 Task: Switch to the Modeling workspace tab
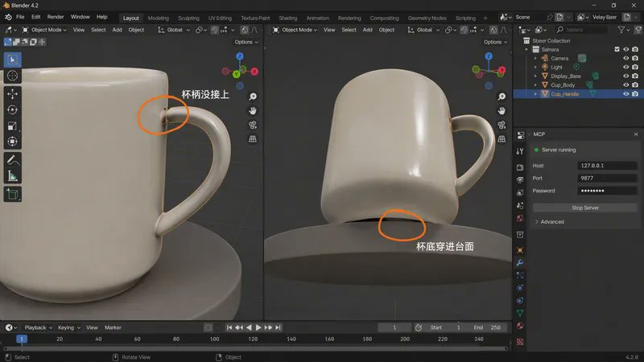point(158,18)
